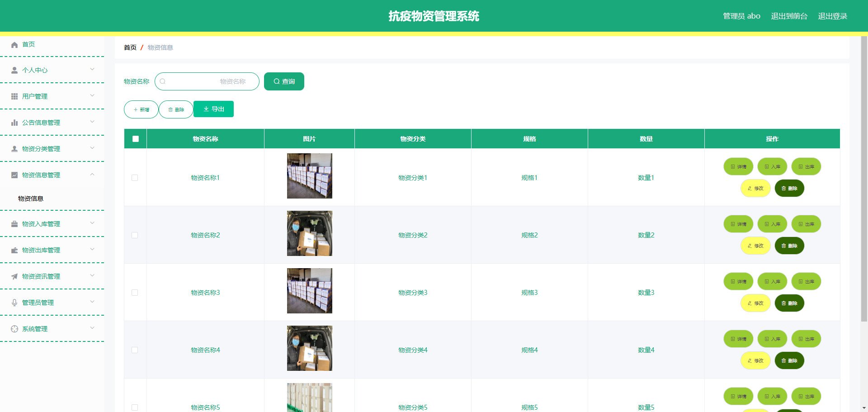Open 详情 for 物资名称5 row
868x412 pixels.
(738, 396)
